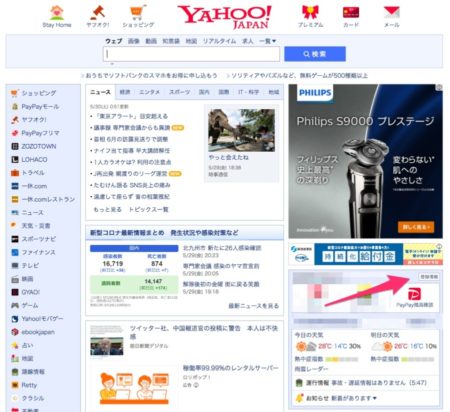Open the 北九州市 新たに26人感染確認 article
Screen dimensions: 450x412
pyautogui.click(x=222, y=248)
